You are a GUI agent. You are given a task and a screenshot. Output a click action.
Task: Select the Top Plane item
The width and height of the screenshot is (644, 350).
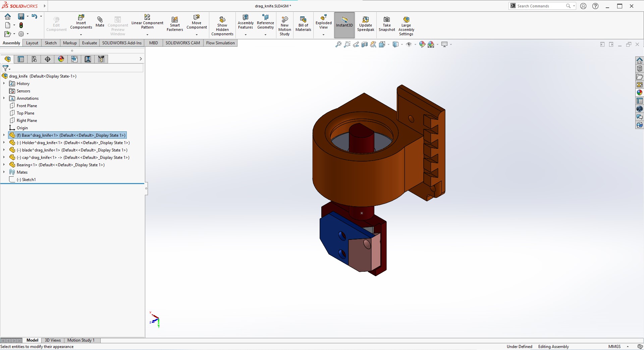tap(25, 113)
